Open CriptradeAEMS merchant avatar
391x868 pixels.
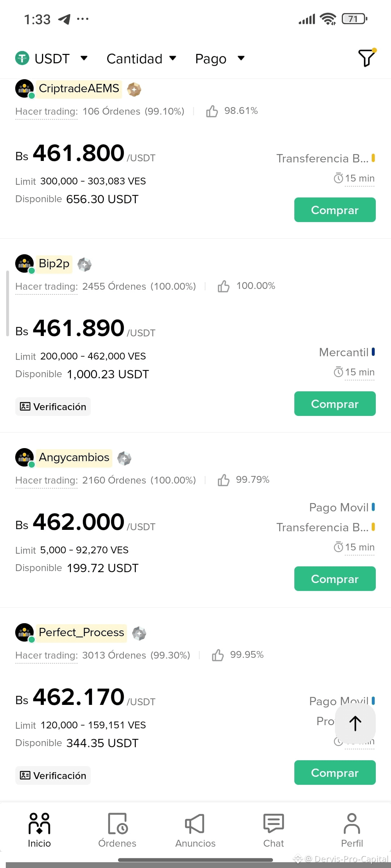[25, 89]
